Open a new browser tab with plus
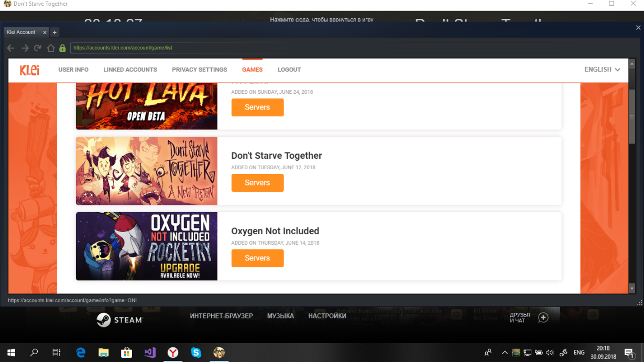The image size is (644, 362). (x=54, y=32)
